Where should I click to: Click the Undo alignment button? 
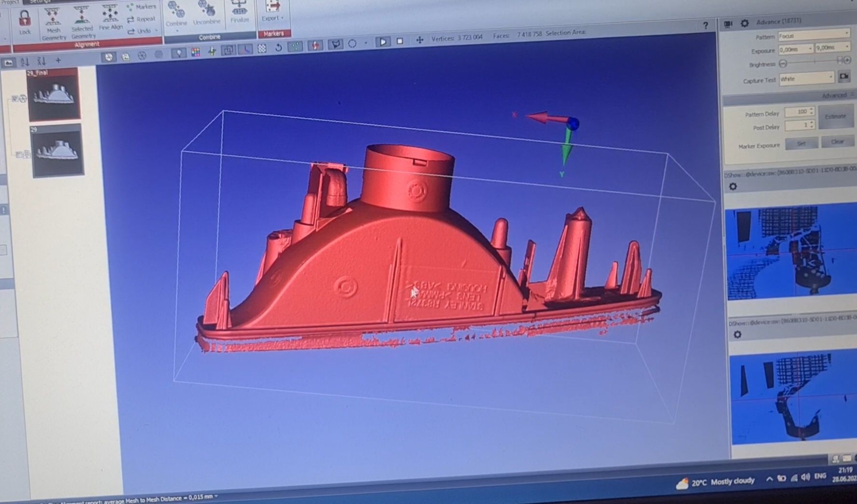click(x=139, y=31)
